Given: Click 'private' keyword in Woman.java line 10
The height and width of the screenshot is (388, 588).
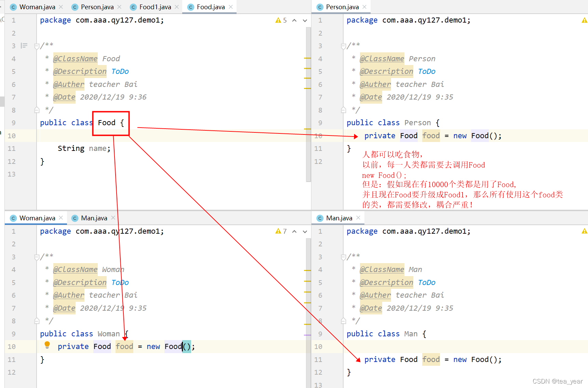Looking at the screenshot, I should [x=73, y=347].
